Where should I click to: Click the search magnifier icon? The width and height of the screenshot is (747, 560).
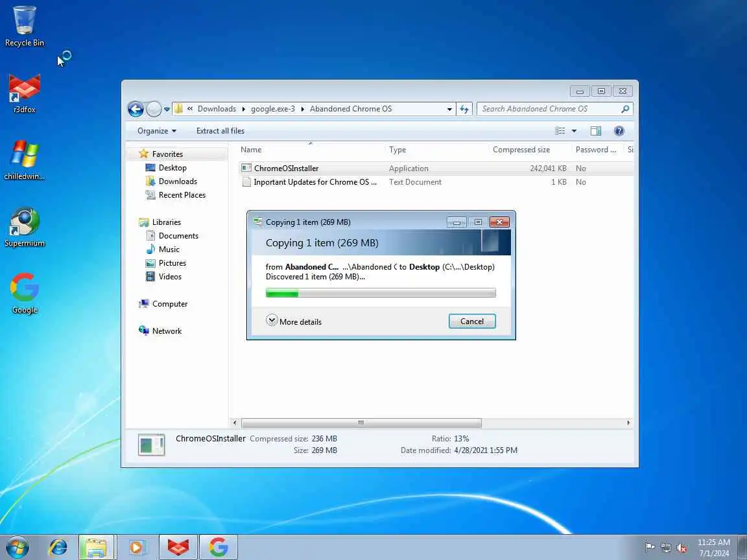pos(625,109)
